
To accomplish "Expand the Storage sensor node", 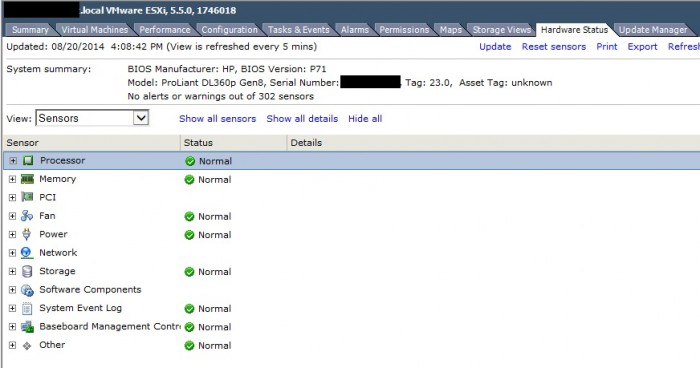I will point(12,272).
